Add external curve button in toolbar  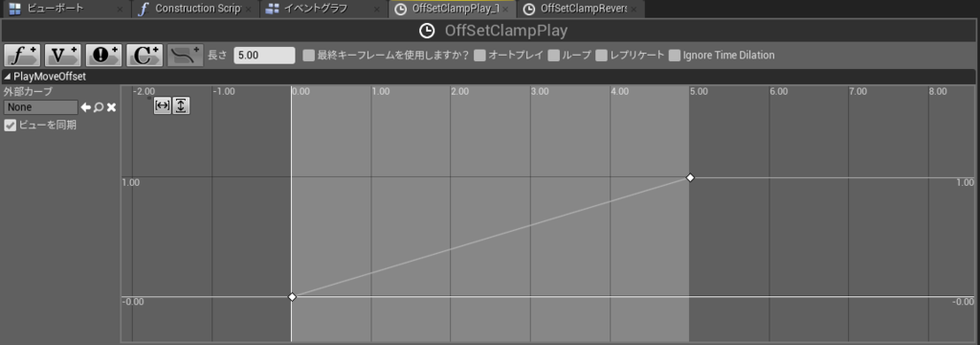[185, 55]
